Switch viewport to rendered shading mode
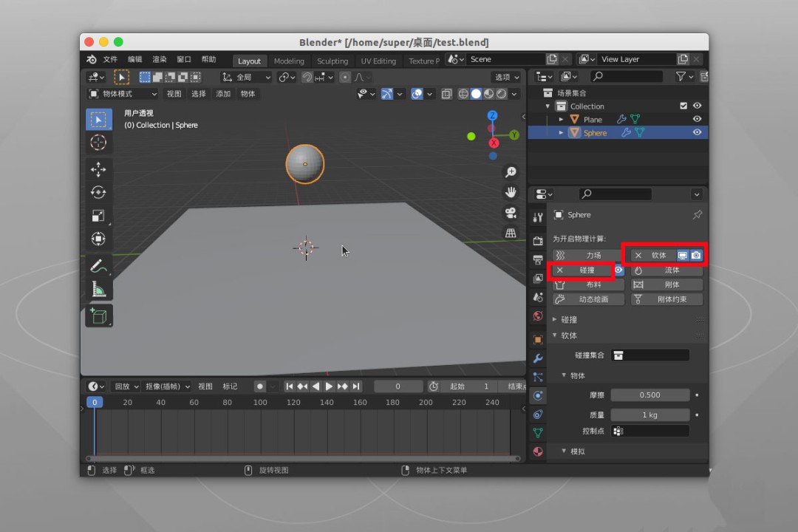Viewport: 798px width, 532px height. point(500,94)
